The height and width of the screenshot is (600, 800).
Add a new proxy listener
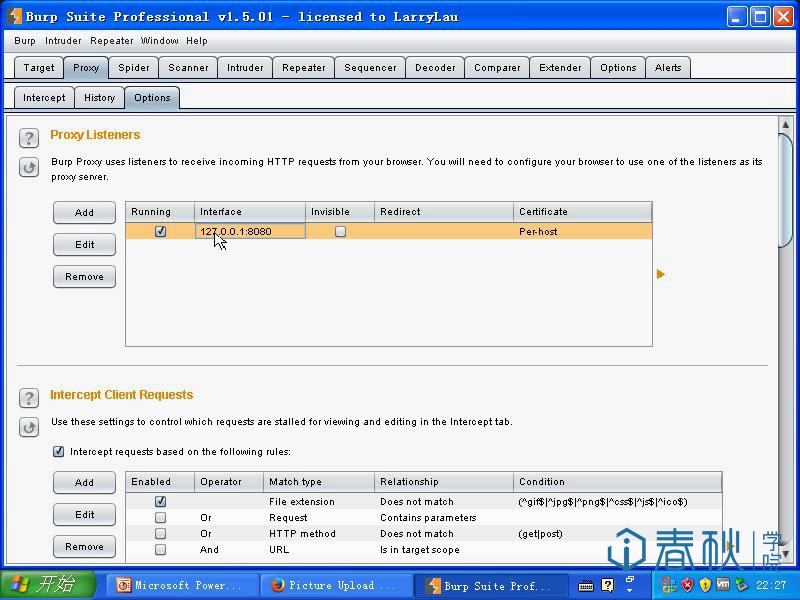pos(84,212)
